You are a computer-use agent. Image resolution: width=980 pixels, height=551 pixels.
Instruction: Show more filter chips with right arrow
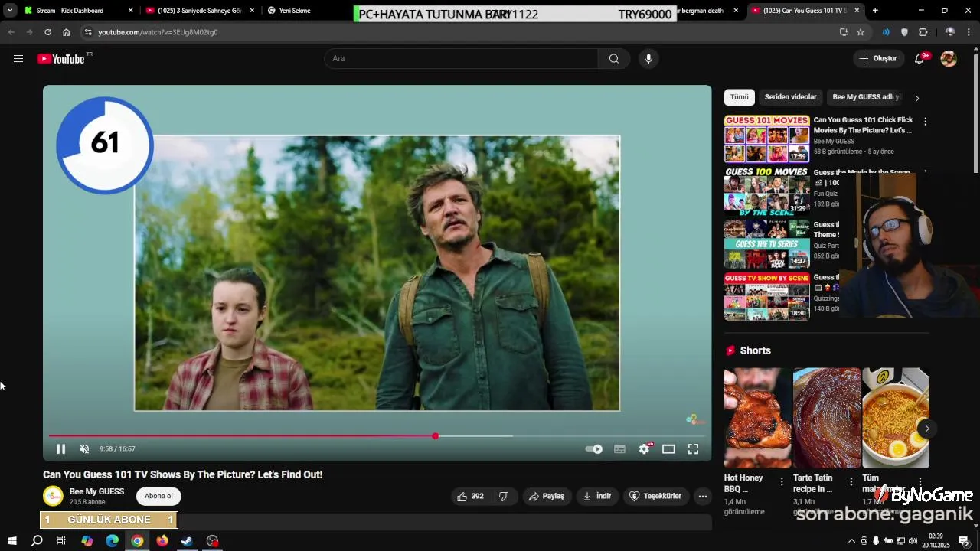pos(917,98)
